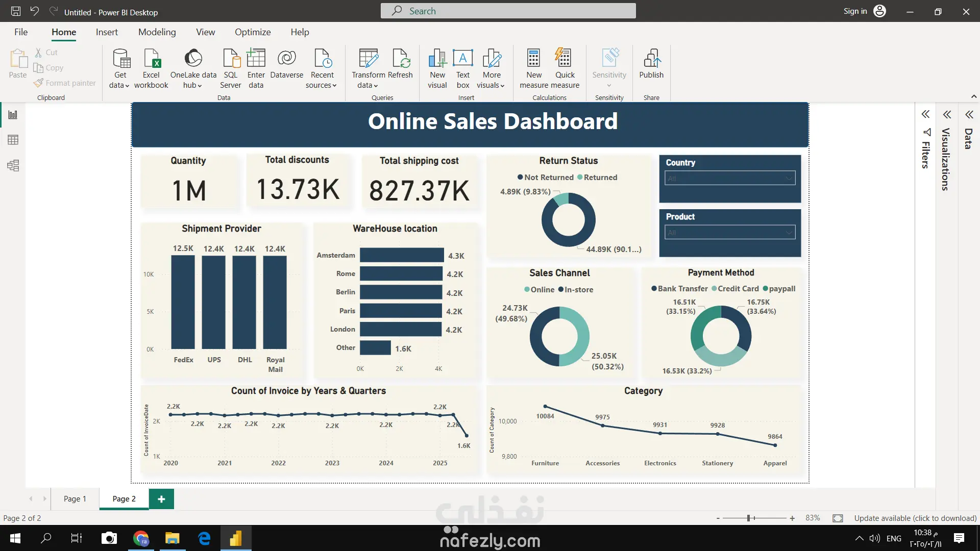This screenshot has width=980, height=551.
Task: Switch to Page 1 tab
Action: [x=75, y=498]
